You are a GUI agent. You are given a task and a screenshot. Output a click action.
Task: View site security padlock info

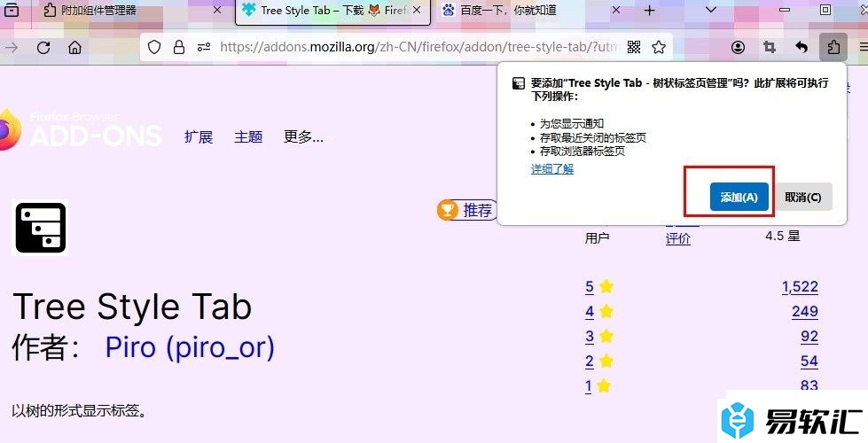click(x=179, y=48)
